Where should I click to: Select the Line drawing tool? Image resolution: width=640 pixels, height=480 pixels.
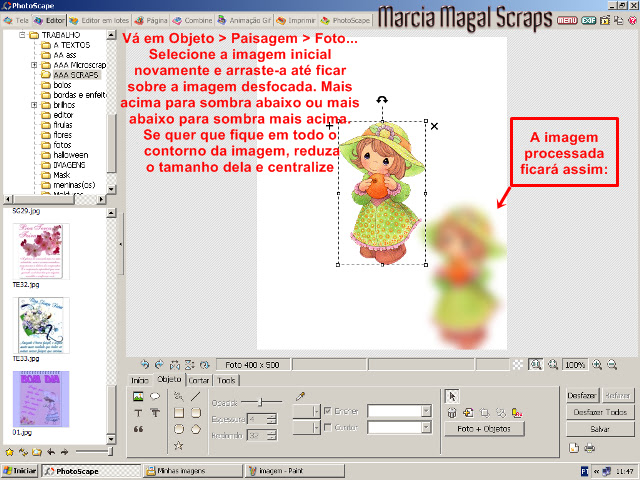point(196,396)
